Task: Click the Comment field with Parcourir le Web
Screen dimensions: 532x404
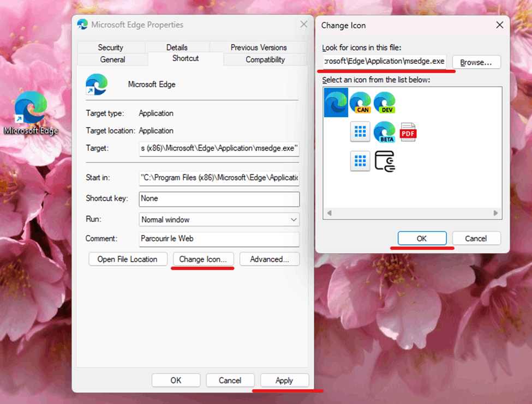Action: click(219, 239)
